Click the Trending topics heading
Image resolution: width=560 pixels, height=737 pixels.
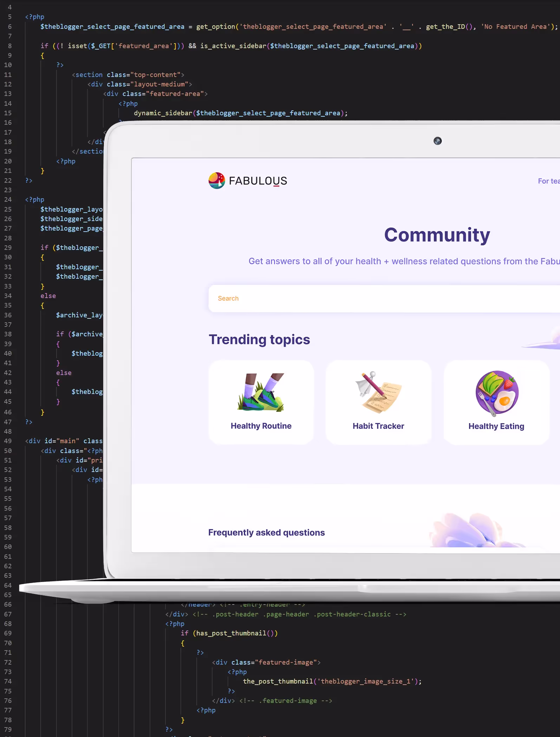point(259,340)
